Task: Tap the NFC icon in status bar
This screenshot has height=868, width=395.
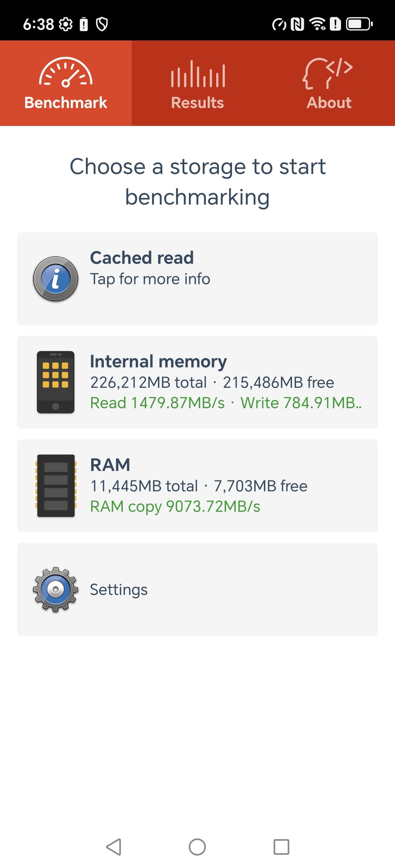Action: click(x=297, y=24)
